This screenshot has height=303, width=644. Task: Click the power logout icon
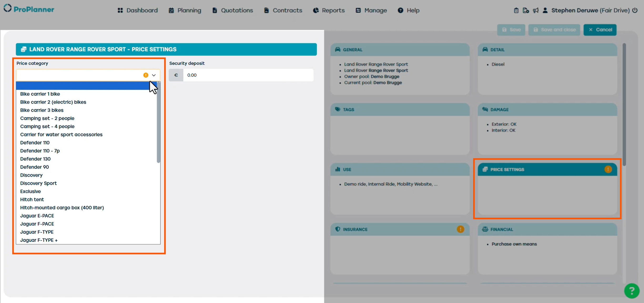click(635, 11)
